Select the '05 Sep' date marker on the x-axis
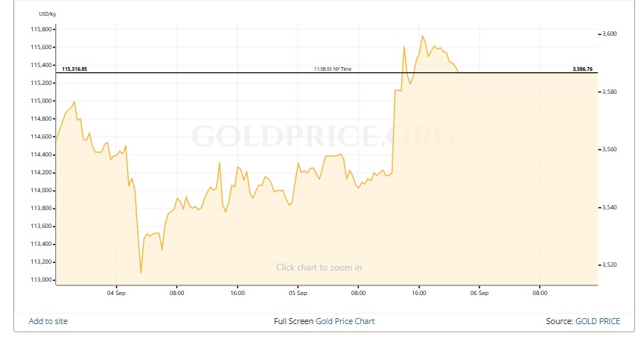 tap(297, 293)
